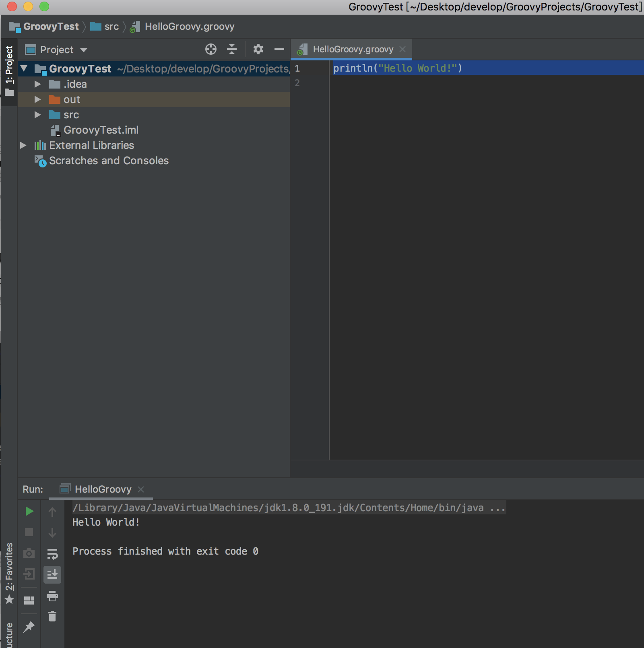The image size is (644, 648).
Task: Select External Libraries in project tree
Action: click(92, 145)
